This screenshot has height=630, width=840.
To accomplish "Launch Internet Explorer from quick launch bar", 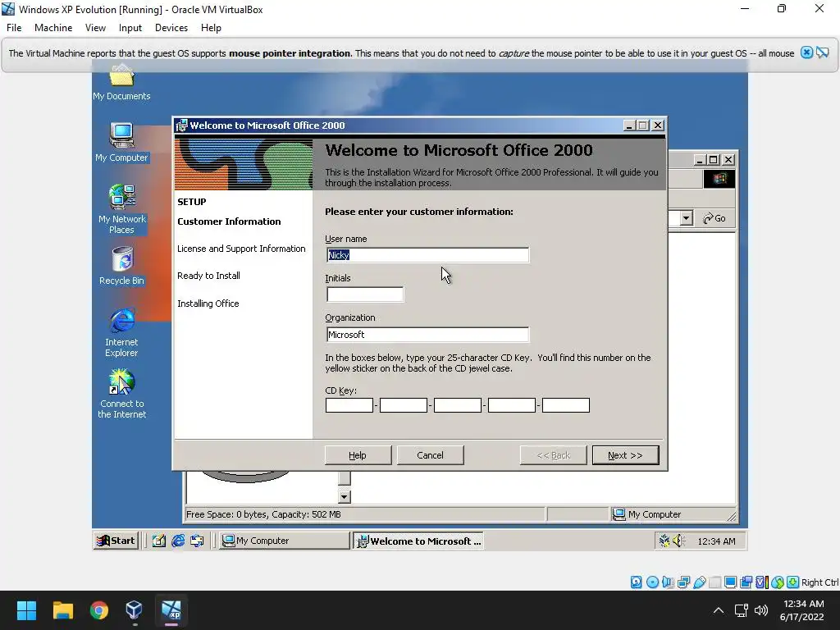I will point(178,541).
